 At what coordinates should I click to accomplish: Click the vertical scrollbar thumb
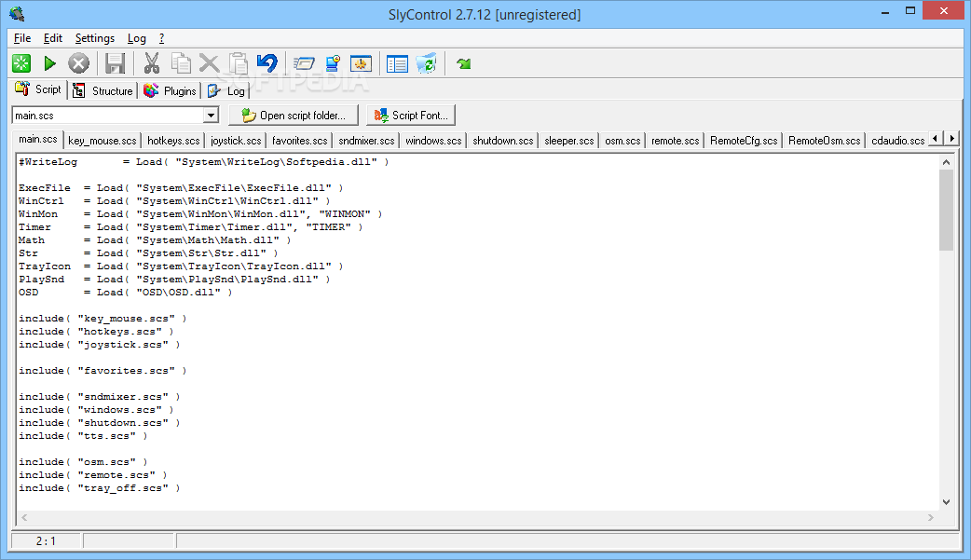tap(946, 210)
